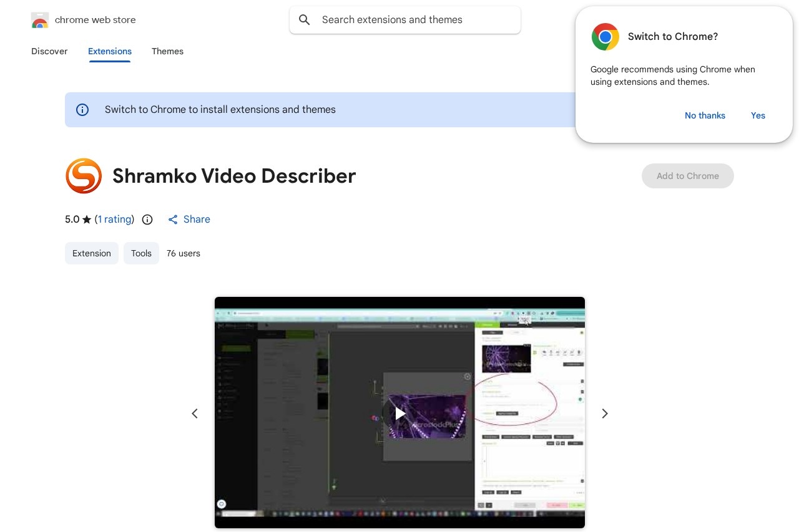Click the Chrome browser icon in the popup
799x532 pixels.
[605, 37]
